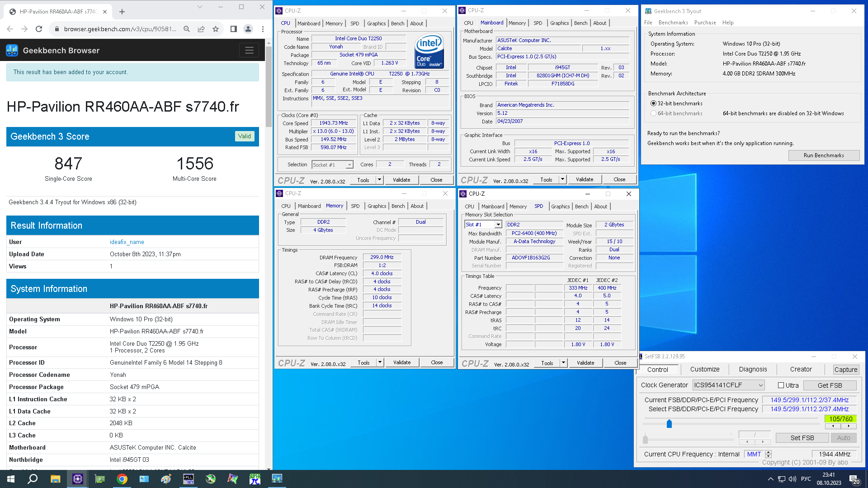Open the About tab in CPU-Z SPD window
868x488 pixels.
(601, 206)
